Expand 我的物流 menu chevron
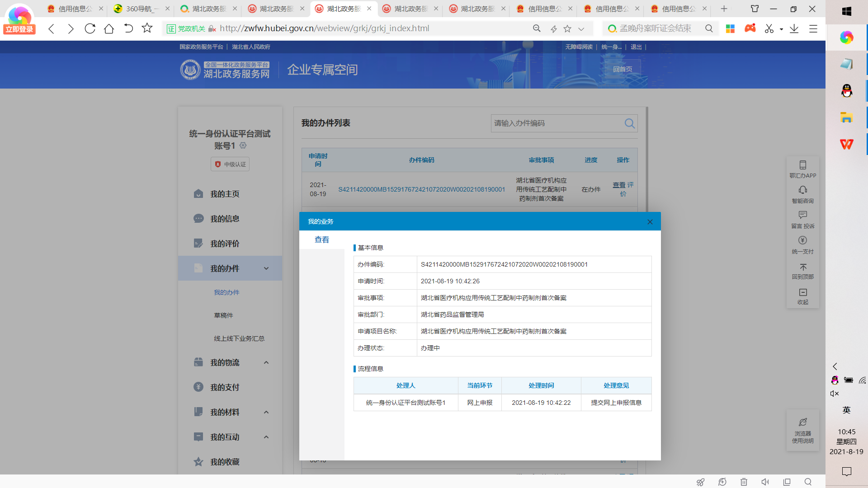Image resolution: width=868 pixels, height=488 pixels. point(266,362)
